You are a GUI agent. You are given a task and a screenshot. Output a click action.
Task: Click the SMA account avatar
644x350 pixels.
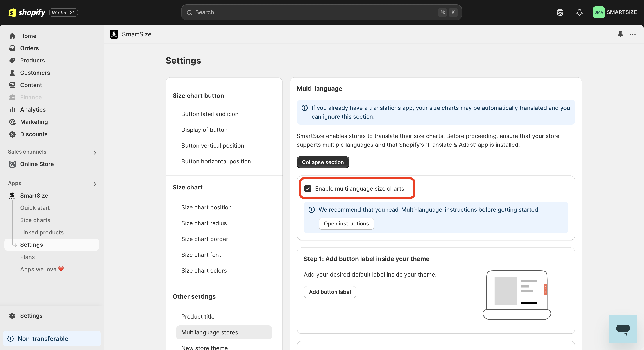[599, 12]
